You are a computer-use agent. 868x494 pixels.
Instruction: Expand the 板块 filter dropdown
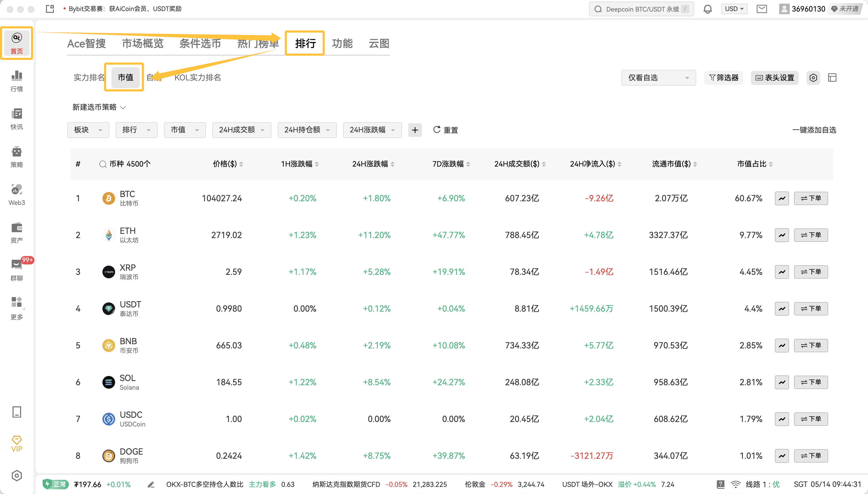(88, 130)
